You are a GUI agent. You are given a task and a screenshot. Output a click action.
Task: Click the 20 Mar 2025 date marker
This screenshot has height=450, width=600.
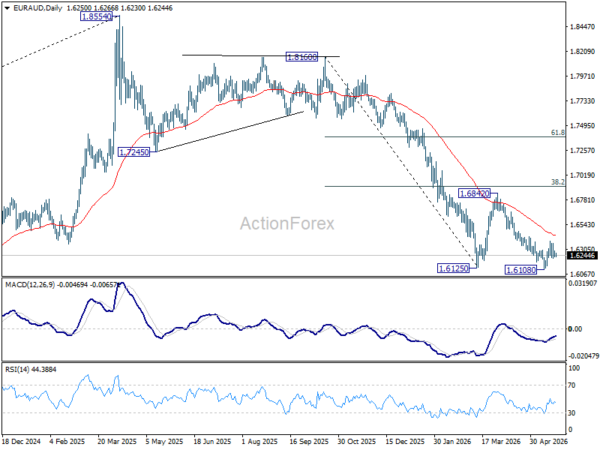click(117, 441)
